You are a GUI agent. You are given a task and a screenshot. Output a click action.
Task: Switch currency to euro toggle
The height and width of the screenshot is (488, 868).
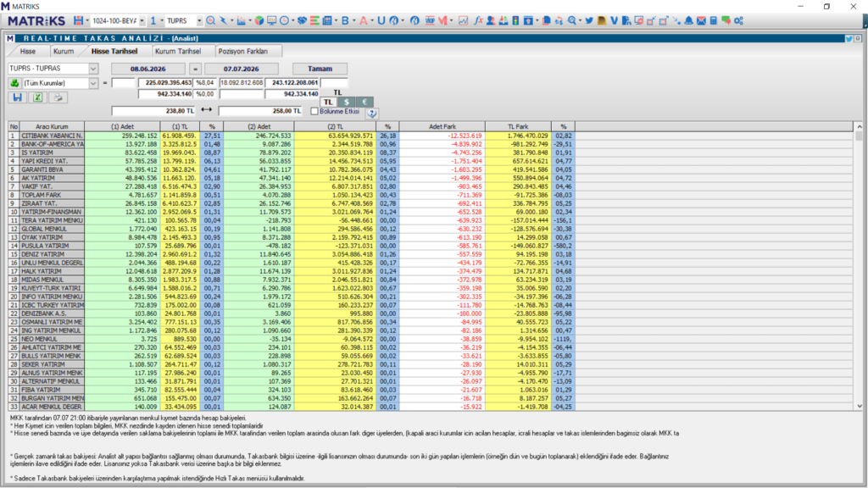coord(364,102)
